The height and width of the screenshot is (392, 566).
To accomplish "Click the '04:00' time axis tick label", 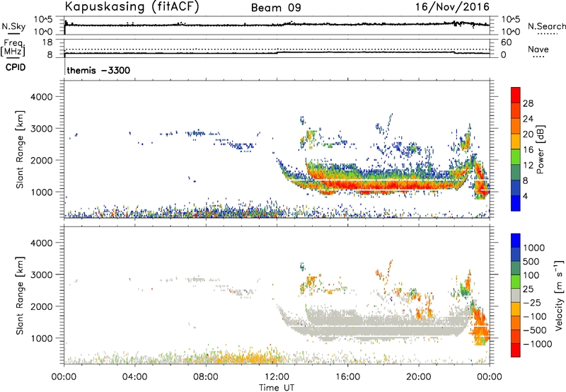I will click(x=135, y=377).
